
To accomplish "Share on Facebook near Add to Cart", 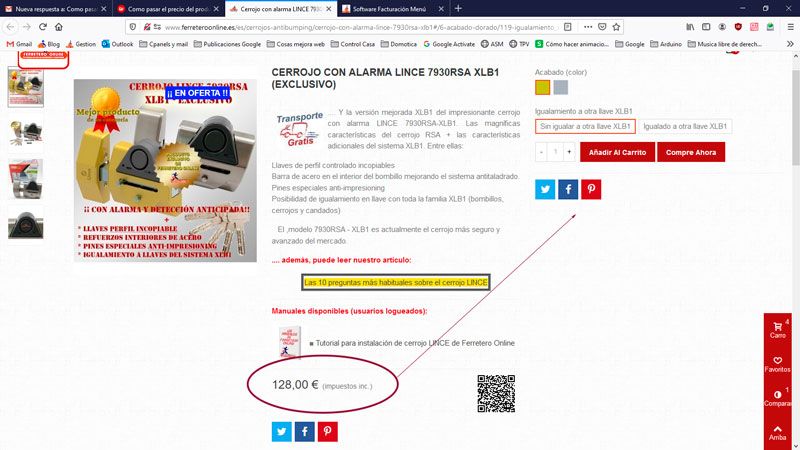I will click(x=568, y=189).
